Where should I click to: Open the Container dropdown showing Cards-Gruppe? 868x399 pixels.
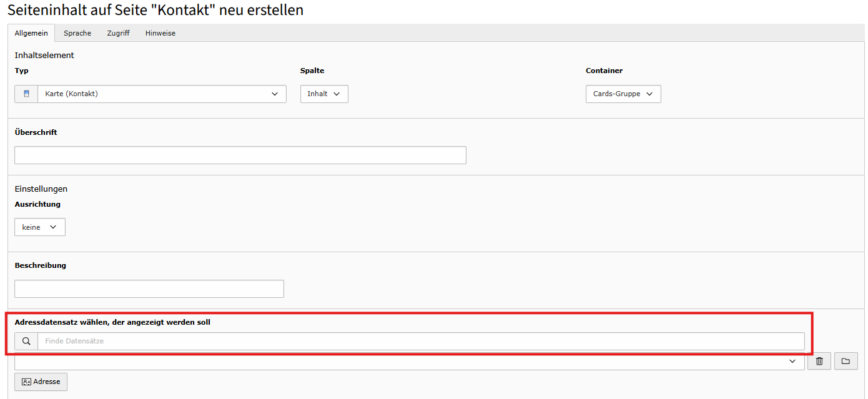click(623, 94)
